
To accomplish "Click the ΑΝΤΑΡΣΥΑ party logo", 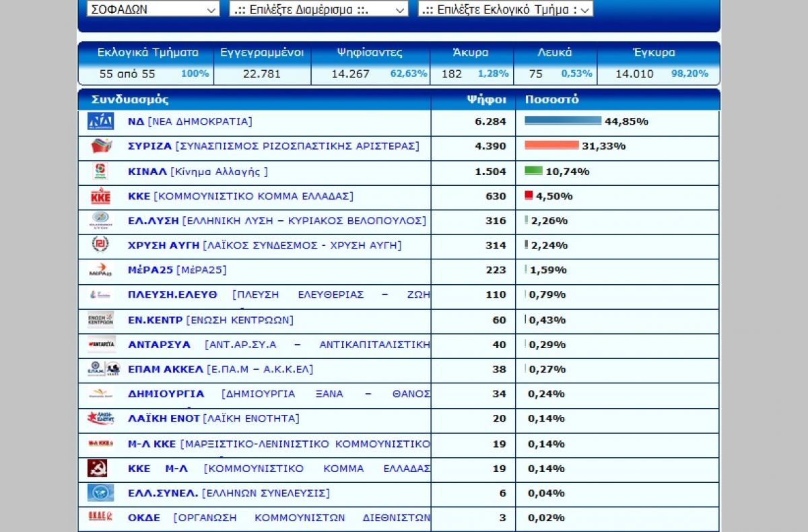I will [101, 344].
